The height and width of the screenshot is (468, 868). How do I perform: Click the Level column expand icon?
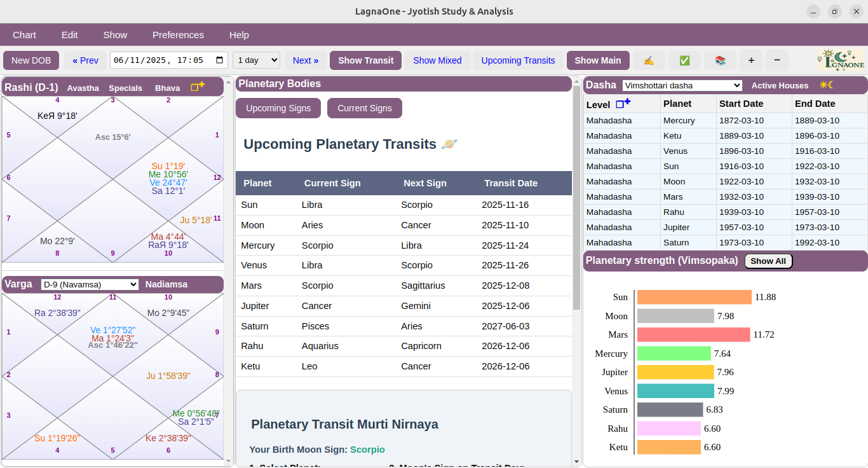click(x=623, y=104)
